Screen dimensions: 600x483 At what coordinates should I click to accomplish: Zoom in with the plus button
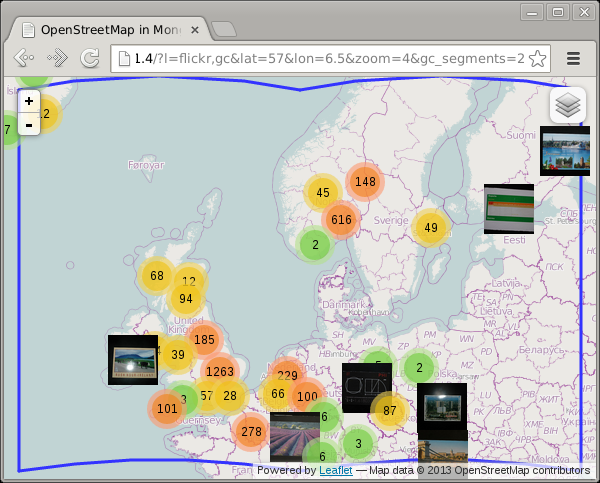click(29, 101)
